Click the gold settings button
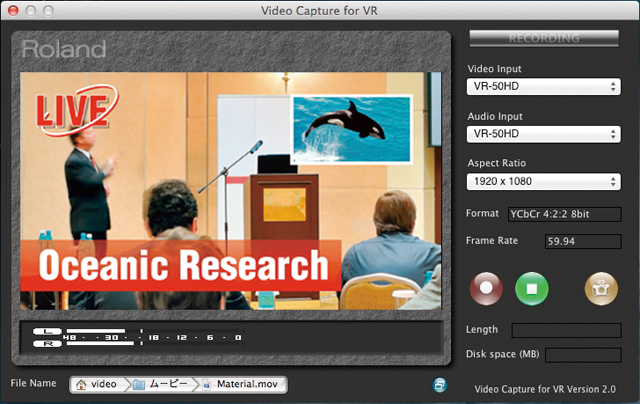Screen dimensions: 640x404 [602, 289]
